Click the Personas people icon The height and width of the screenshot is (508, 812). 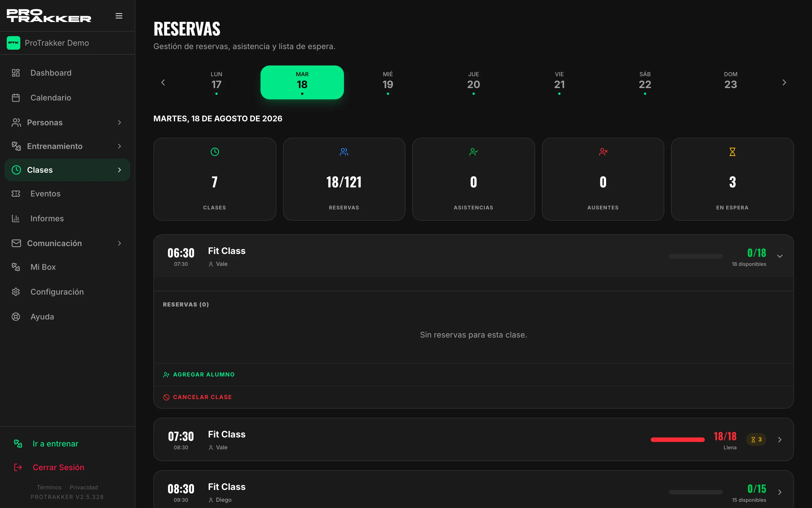(16, 123)
